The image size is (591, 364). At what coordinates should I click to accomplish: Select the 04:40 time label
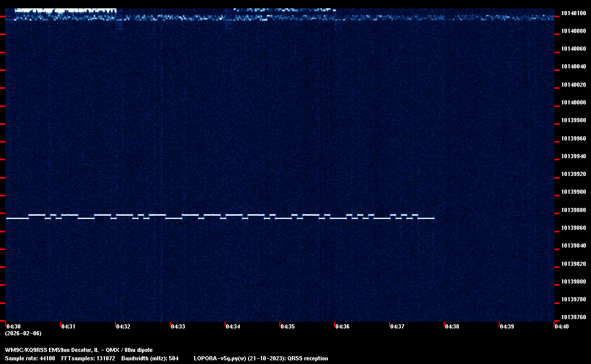coord(562,326)
